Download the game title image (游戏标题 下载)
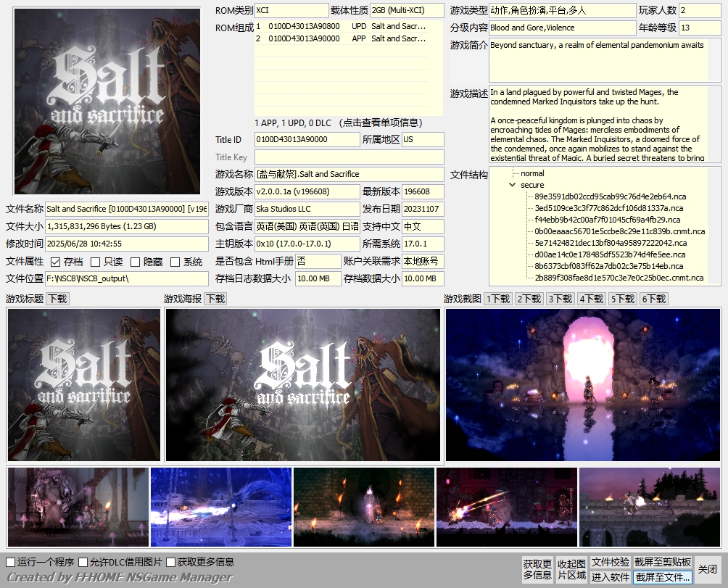This screenshot has height=588, width=728. [x=57, y=299]
